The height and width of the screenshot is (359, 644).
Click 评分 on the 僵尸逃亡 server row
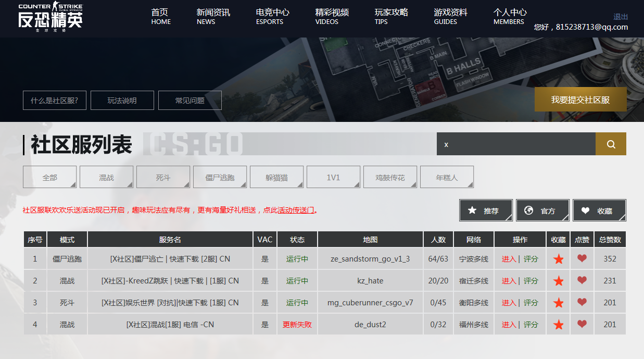tap(531, 258)
